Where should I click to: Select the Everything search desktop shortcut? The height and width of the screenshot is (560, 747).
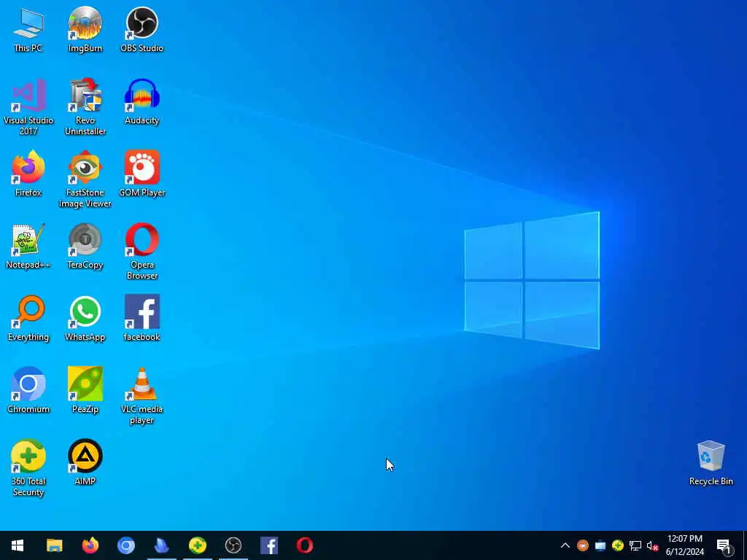tap(28, 319)
